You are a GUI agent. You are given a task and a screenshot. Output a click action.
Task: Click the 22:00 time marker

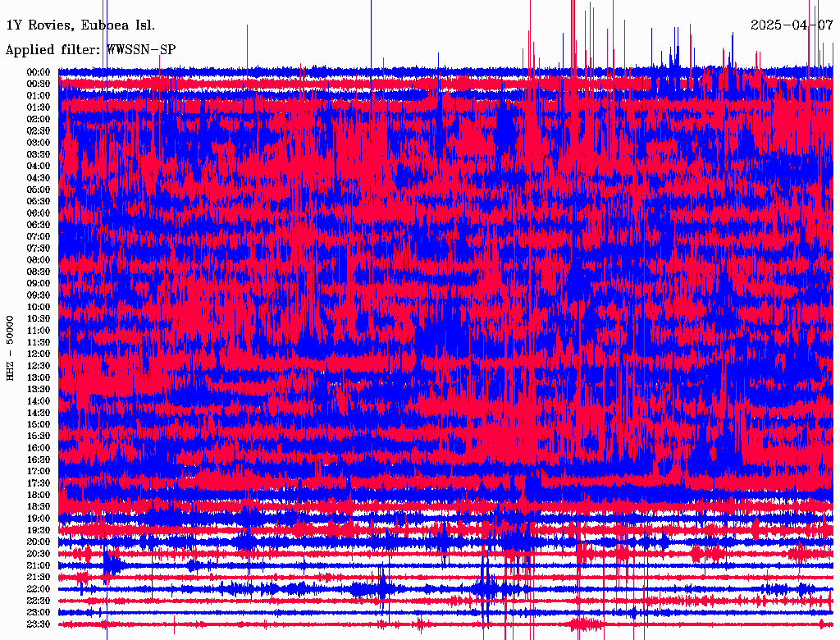click(x=39, y=589)
